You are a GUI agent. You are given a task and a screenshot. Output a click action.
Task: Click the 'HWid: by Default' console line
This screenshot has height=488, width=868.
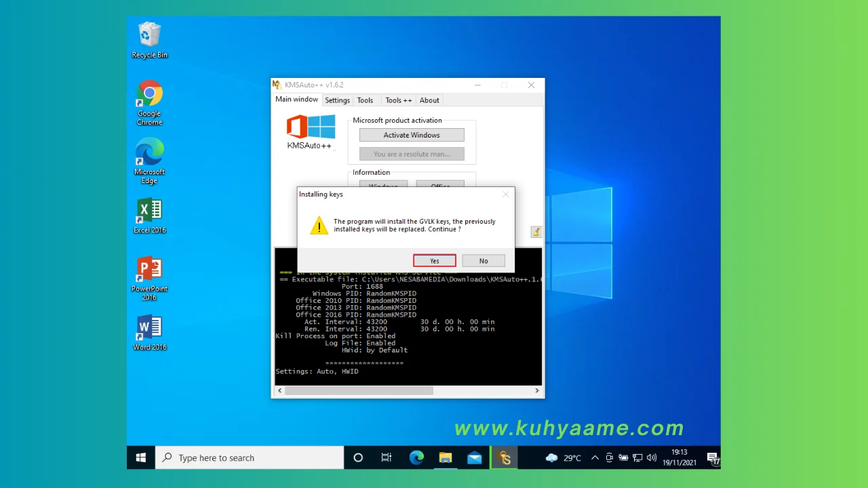pos(375,350)
